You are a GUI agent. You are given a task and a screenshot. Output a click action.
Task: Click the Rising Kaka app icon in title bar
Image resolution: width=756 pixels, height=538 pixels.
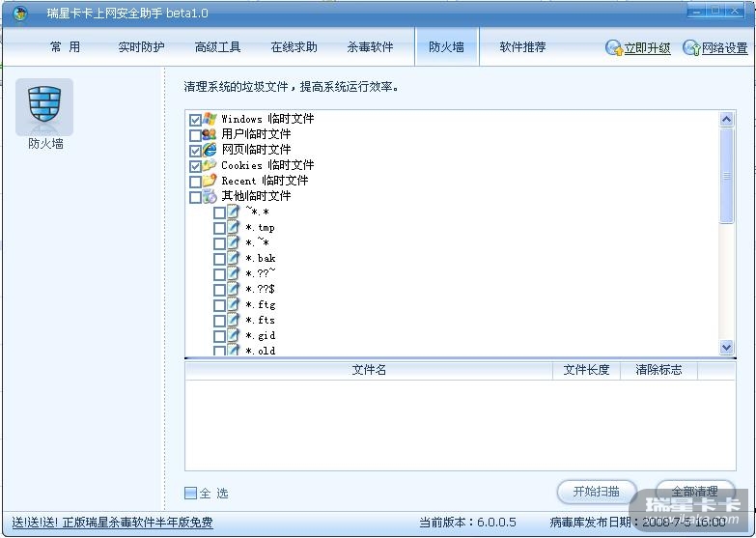pyautogui.click(x=20, y=13)
